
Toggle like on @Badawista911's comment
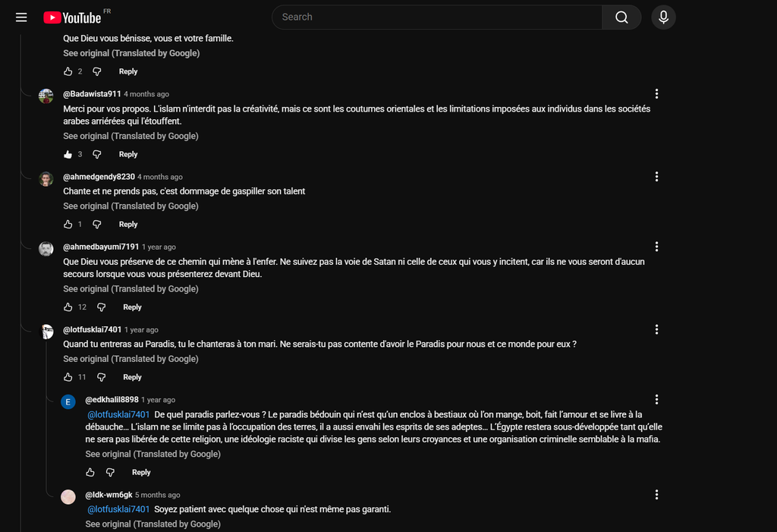pyautogui.click(x=68, y=155)
